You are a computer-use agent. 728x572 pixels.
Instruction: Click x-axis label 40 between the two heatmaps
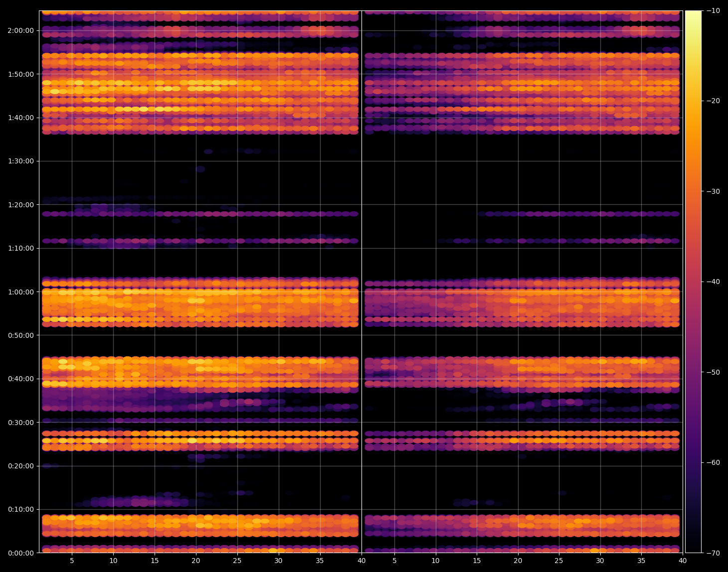tap(362, 561)
